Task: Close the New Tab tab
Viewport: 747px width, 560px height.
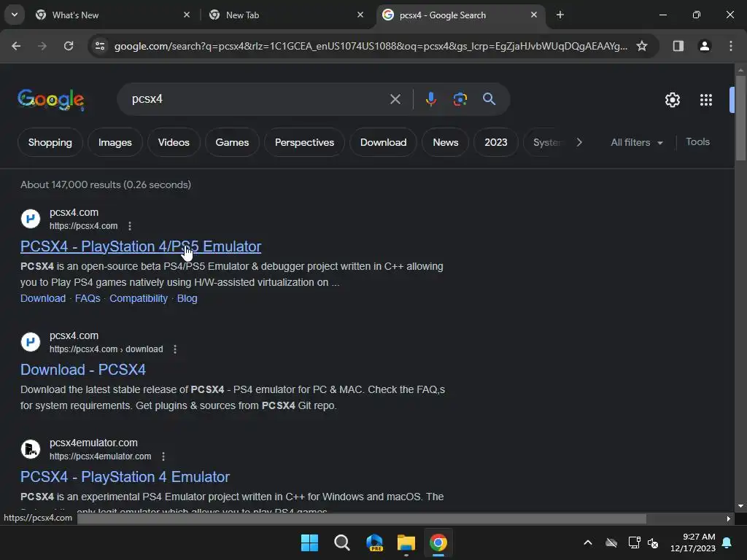Action: tap(360, 15)
